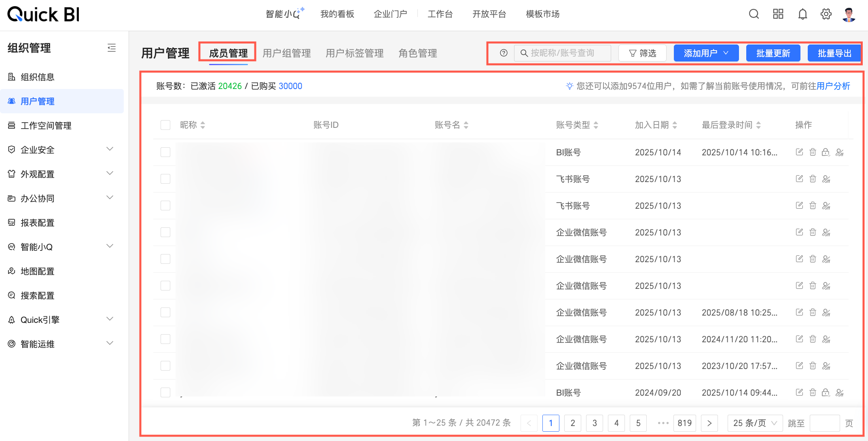Click lock icon in first BI账号 row

point(826,152)
